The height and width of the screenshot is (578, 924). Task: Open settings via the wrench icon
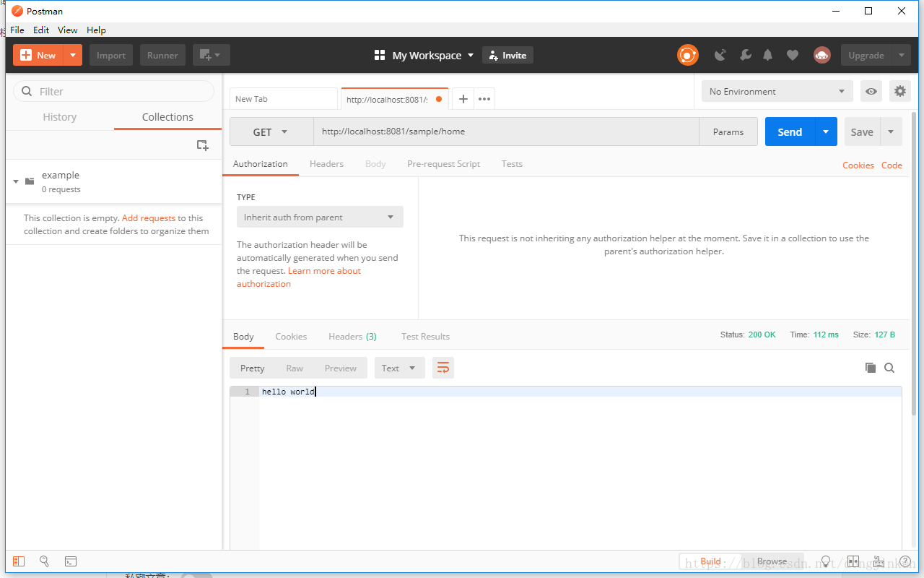pos(746,55)
